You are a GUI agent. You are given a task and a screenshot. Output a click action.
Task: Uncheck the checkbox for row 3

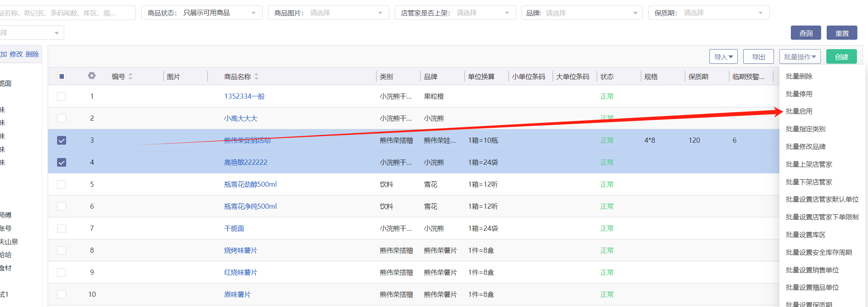coord(62,140)
